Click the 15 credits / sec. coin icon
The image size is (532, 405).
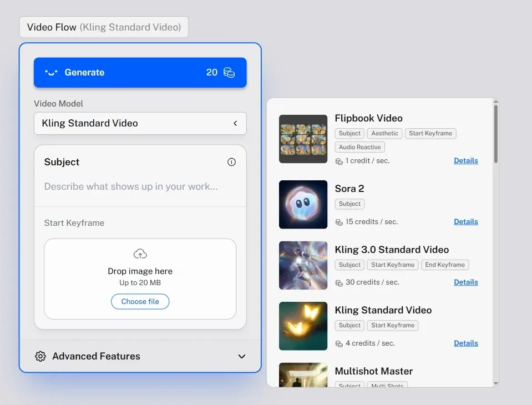pyautogui.click(x=339, y=222)
